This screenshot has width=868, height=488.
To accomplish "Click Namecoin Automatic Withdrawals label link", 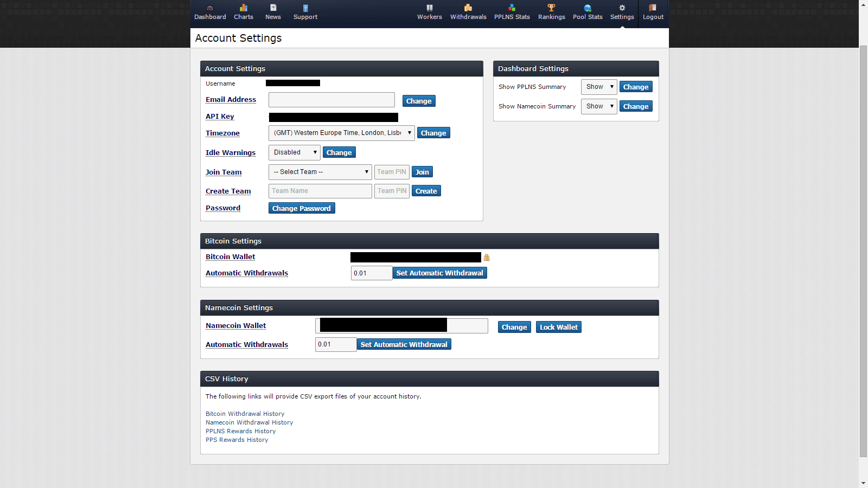I will pyautogui.click(x=247, y=345).
